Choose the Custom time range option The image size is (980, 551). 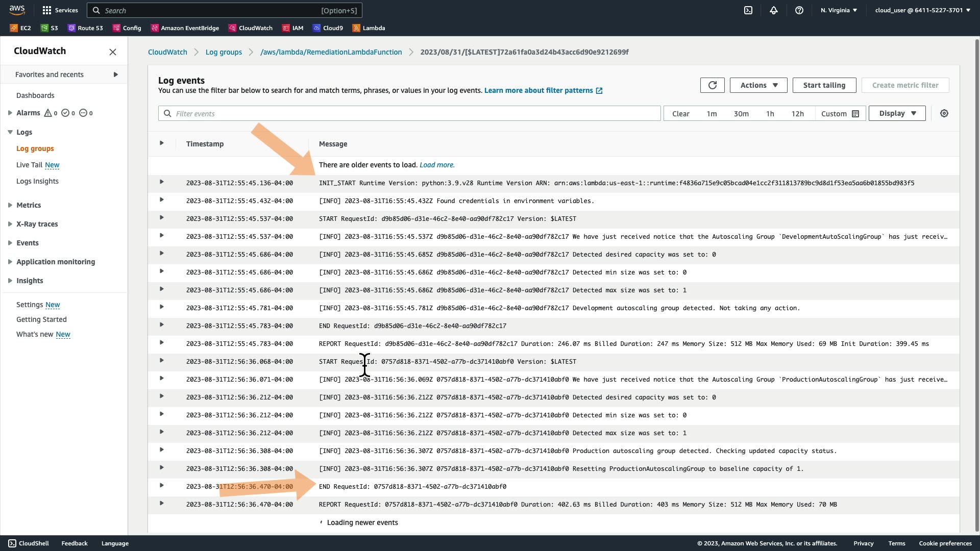(x=840, y=114)
